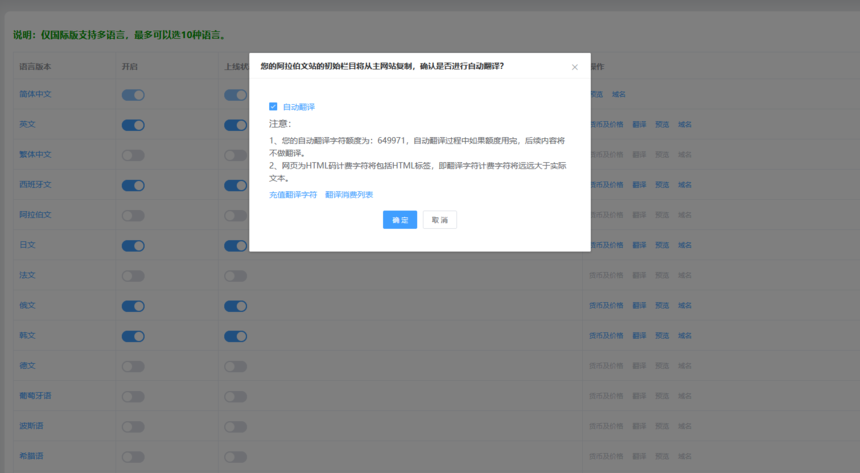Click the 翻译 link in the 英文 row
This screenshot has height=473, width=860.
click(639, 125)
